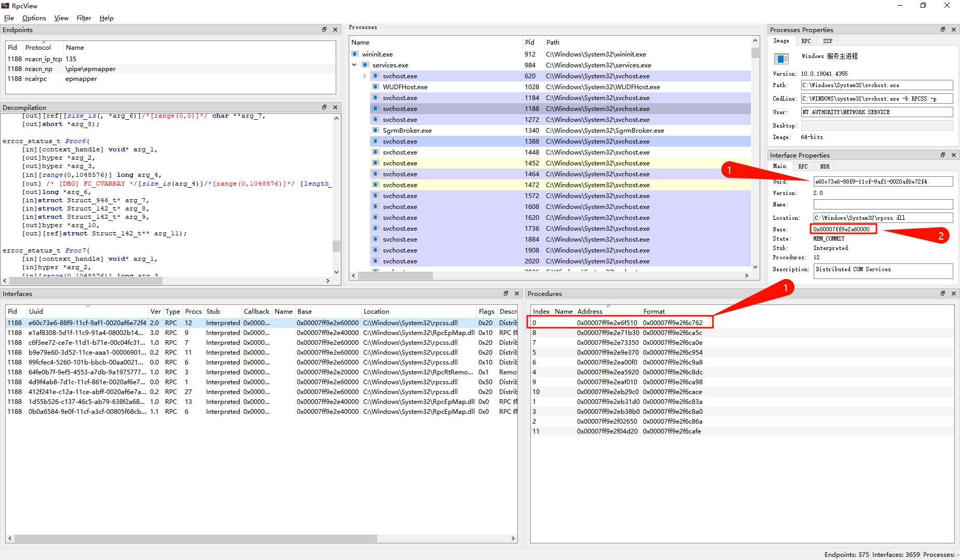Select the WUDFHost.exe process row
960x560 pixels.
point(405,87)
